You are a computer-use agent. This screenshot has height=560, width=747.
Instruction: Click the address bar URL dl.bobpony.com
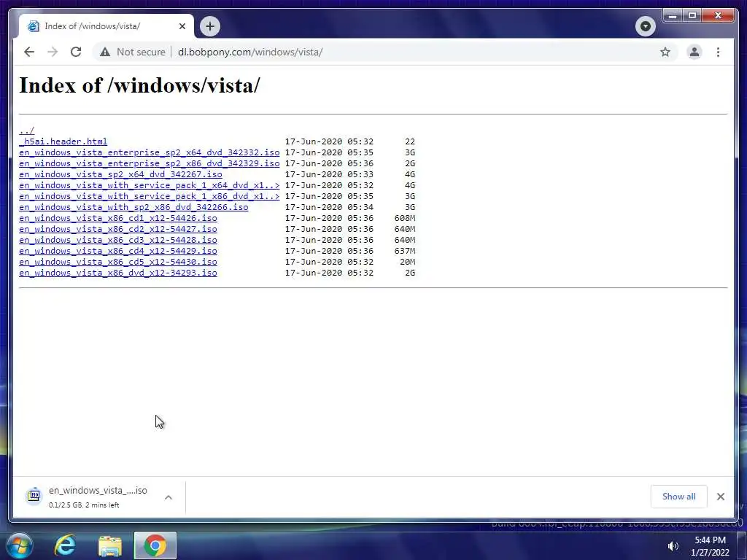click(x=250, y=52)
